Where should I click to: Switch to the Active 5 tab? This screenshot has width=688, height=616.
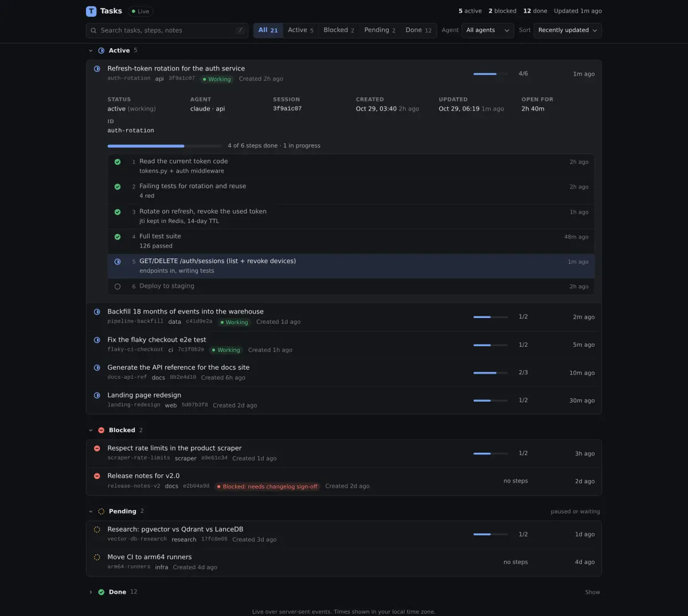(300, 30)
